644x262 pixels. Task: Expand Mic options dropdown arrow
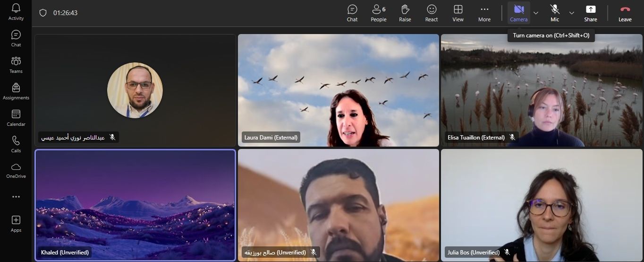click(x=572, y=13)
